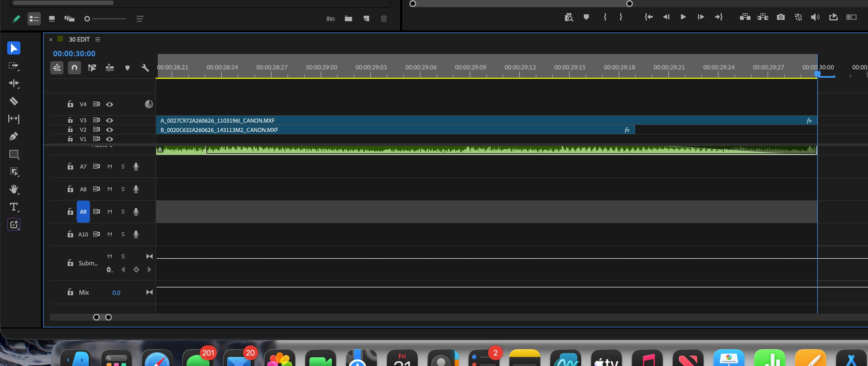The image size is (868, 366).
Task: Hide V2 track with eye icon
Action: coord(110,130)
